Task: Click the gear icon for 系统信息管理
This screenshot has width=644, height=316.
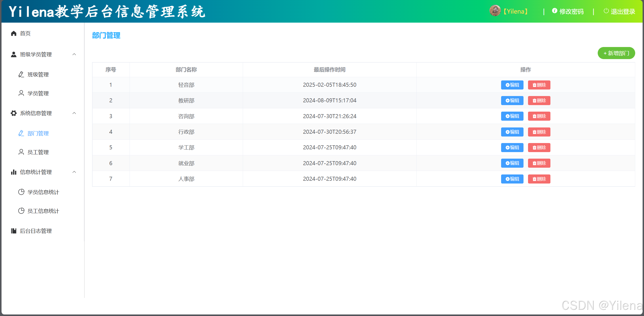Action: 14,113
